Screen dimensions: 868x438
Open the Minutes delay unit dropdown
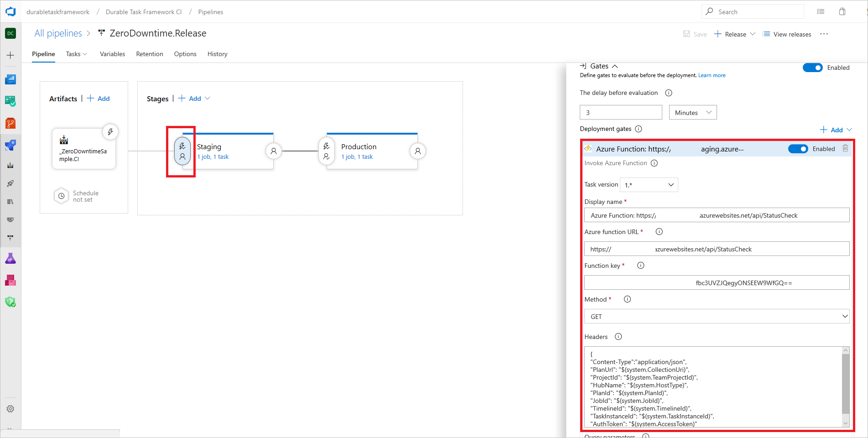692,112
